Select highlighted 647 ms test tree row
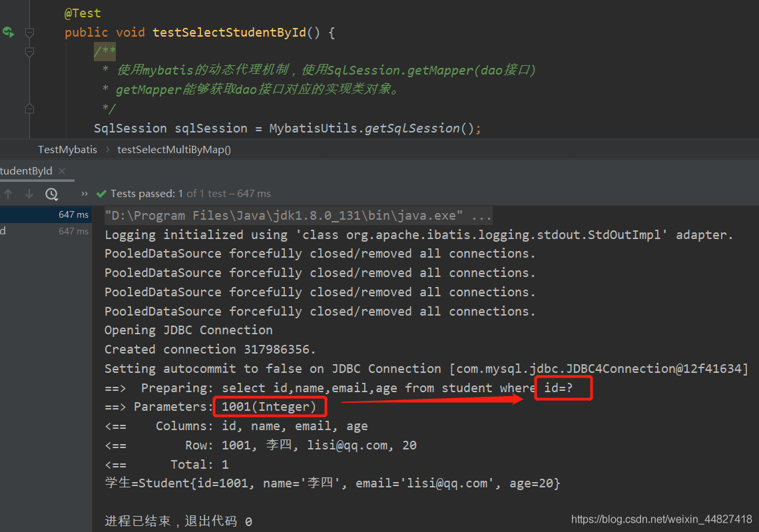This screenshot has width=759, height=532. [46, 214]
